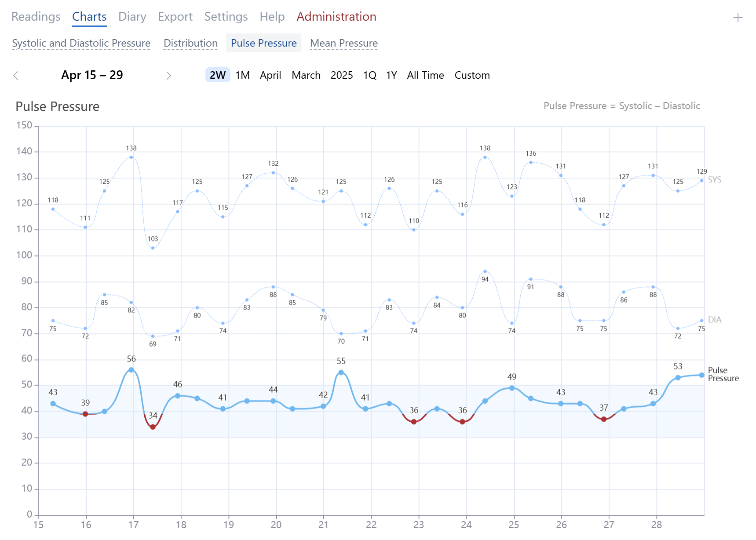Select the 1Q quarterly view

369,75
